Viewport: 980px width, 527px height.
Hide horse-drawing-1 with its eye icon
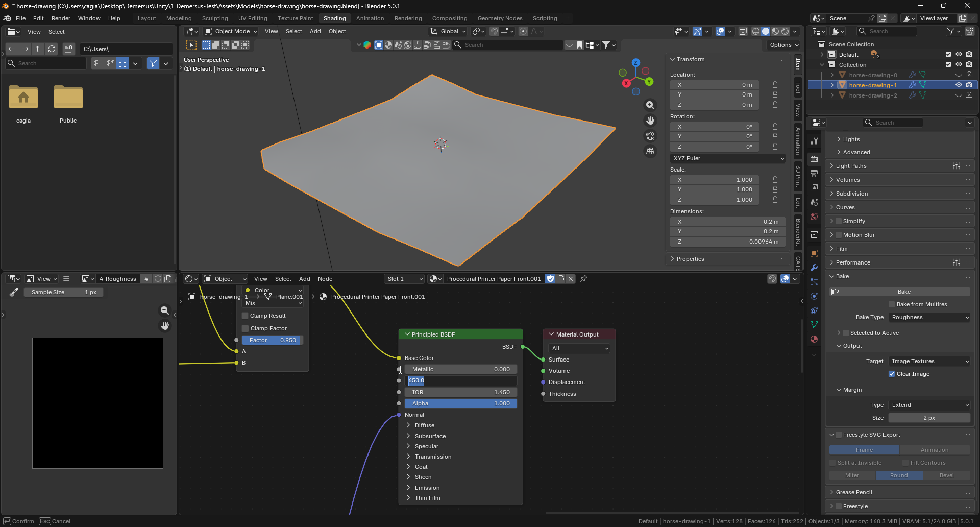point(959,85)
